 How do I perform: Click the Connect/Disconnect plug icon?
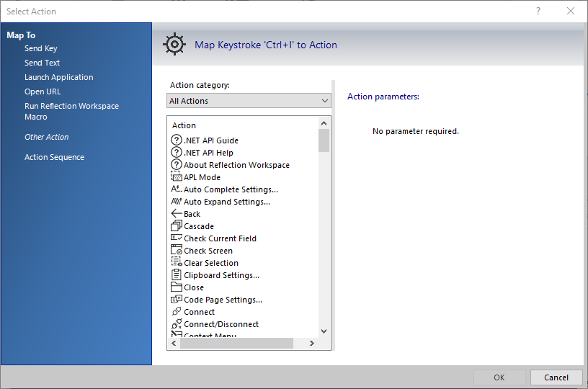click(x=177, y=323)
